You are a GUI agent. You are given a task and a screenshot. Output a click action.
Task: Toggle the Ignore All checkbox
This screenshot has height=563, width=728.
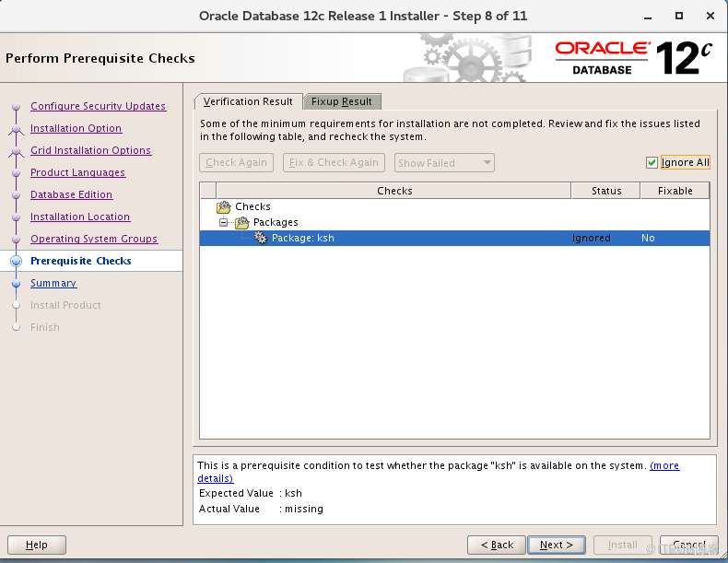[x=652, y=162]
